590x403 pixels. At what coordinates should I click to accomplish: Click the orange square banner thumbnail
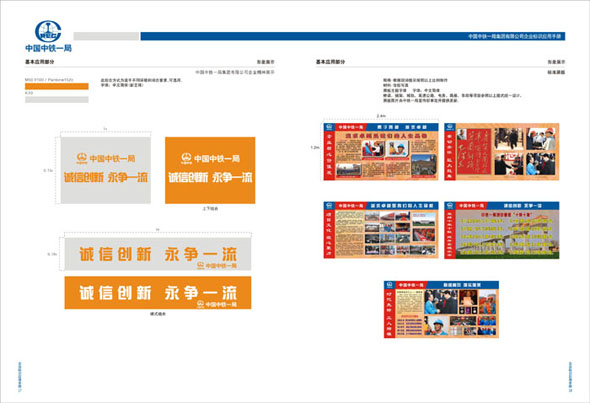coord(210,170)
